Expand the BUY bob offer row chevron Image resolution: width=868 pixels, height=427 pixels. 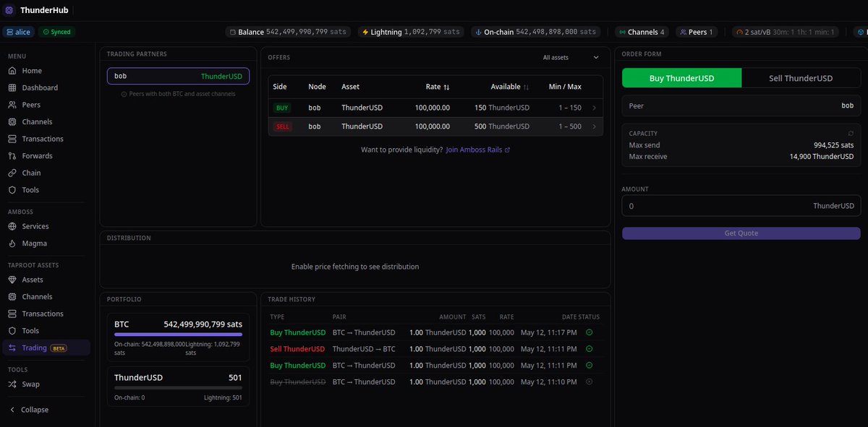[594, 108]
